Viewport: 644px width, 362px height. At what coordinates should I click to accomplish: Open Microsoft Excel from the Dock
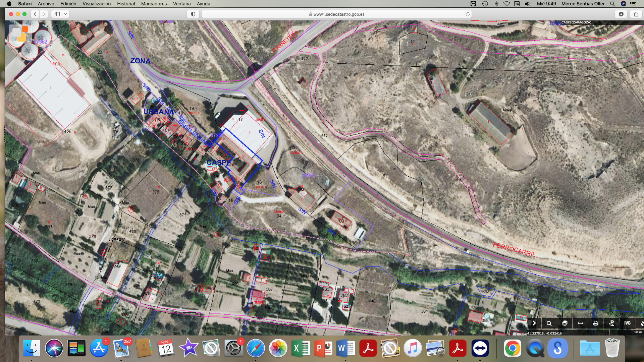(x=301, y=348)
